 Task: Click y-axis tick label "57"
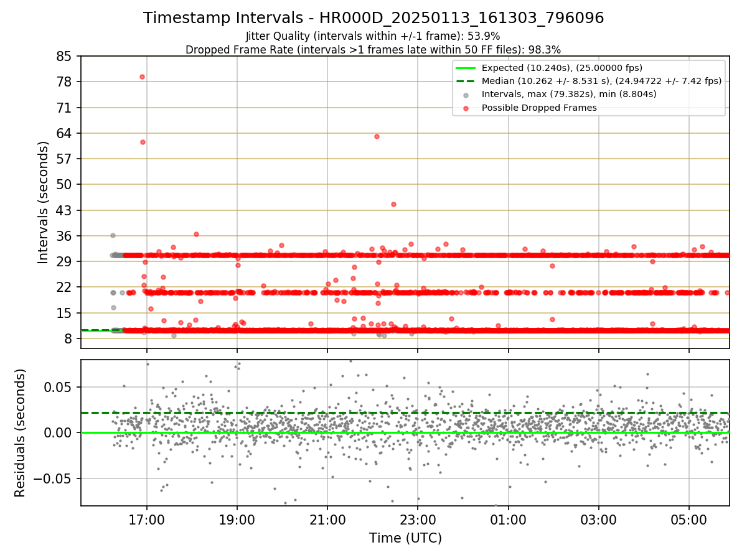pyautogui.click(x=64, y=159)
